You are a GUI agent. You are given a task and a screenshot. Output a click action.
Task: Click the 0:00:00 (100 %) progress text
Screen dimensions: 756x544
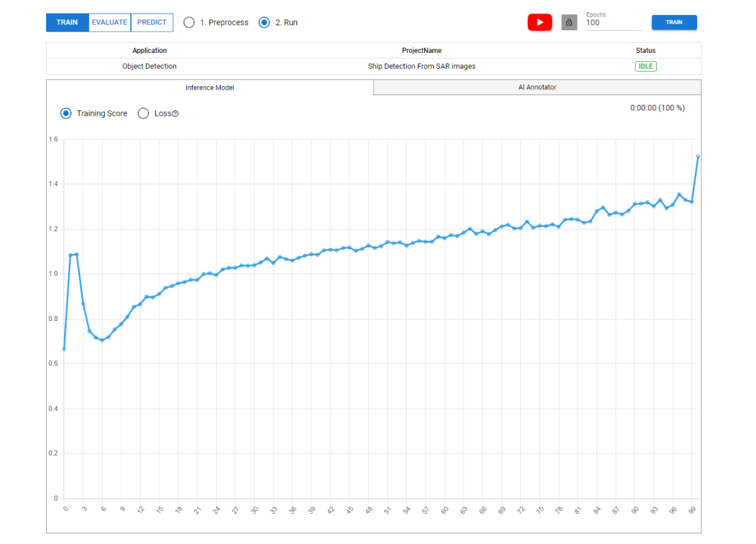[x=657, y=108]
